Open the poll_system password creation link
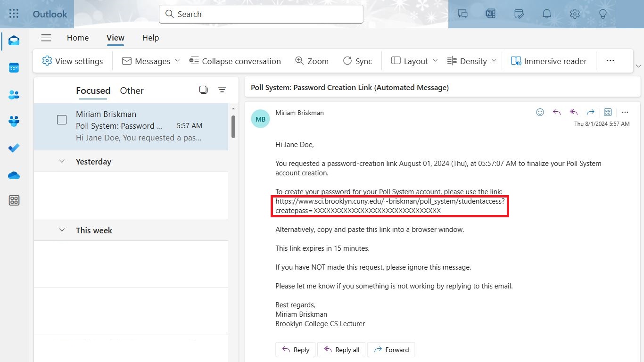 point(390,206)
